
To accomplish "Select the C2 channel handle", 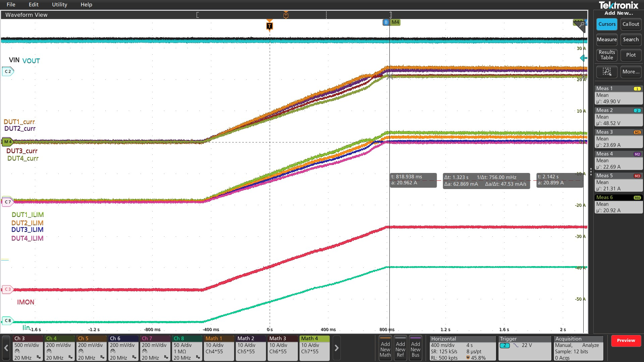I will (8, 71).
